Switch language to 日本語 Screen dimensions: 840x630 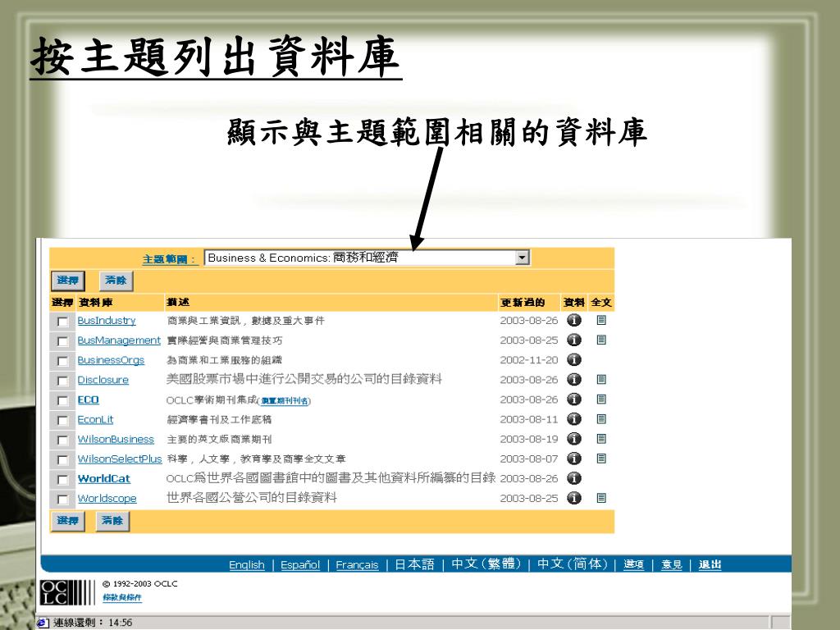(x=414, y=564)
